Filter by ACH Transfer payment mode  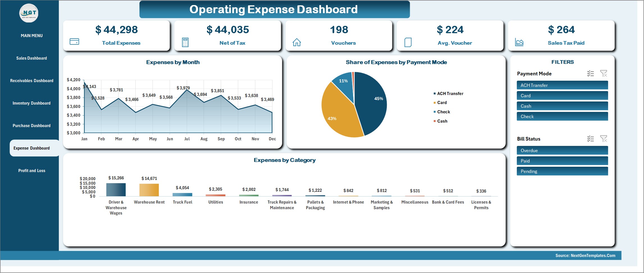pyautogui.click(x=562, y=85)
